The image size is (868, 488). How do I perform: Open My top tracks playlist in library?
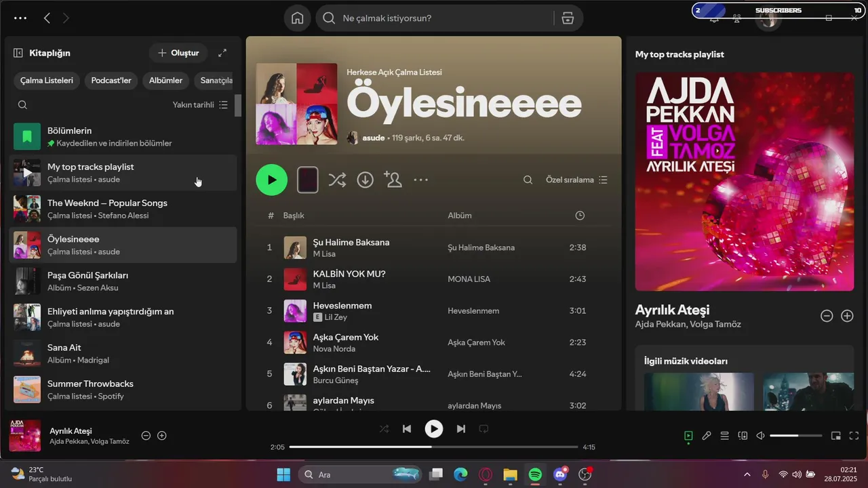[x=123, y=173]
